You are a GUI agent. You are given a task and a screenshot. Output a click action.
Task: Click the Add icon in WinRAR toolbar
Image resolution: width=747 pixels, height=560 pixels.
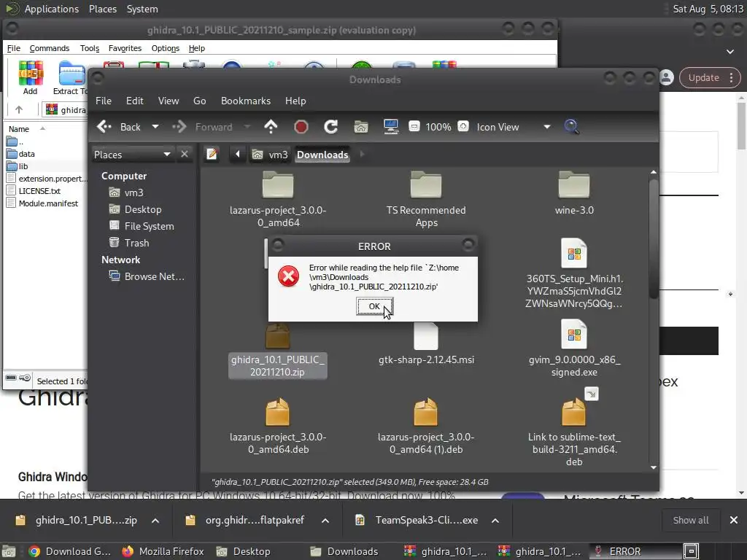(31, 77)
